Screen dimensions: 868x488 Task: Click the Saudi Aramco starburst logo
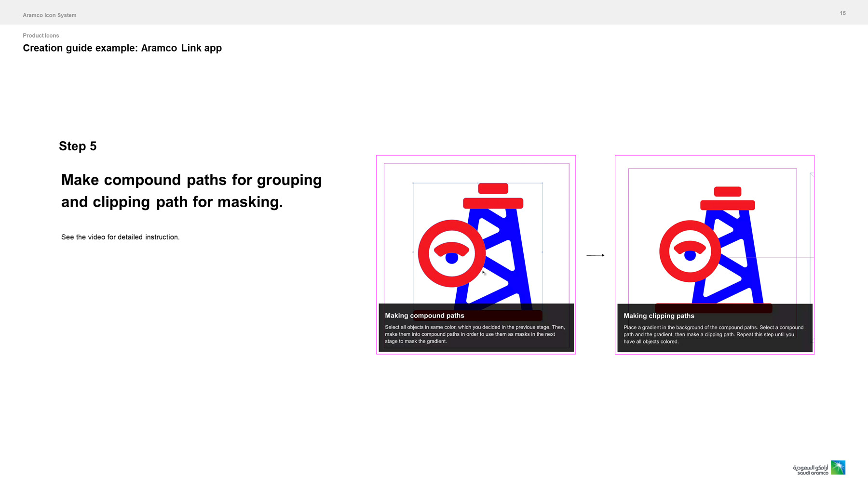pyautogui.click(x=838, y=467)
